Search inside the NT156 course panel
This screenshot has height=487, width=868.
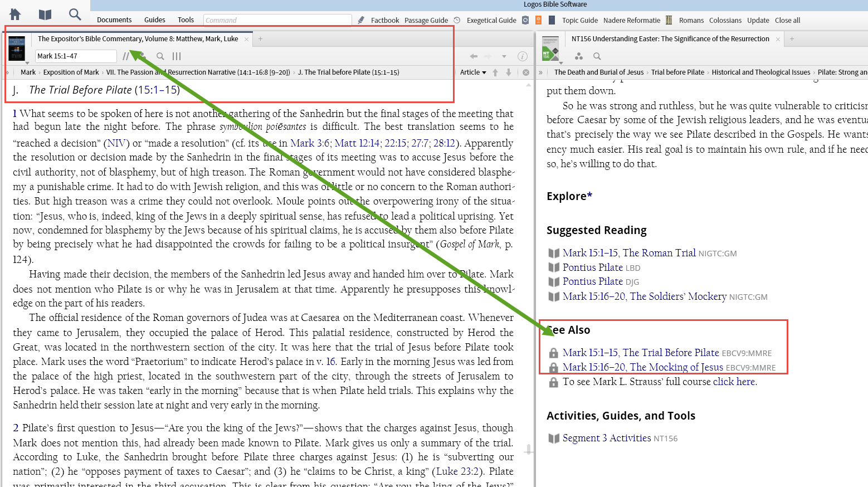(597, 56)
